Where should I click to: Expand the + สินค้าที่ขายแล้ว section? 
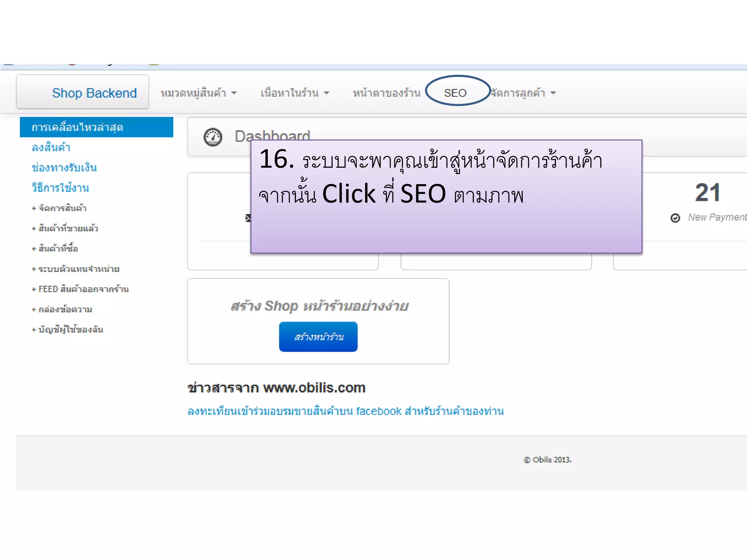[x=65, y=229]
